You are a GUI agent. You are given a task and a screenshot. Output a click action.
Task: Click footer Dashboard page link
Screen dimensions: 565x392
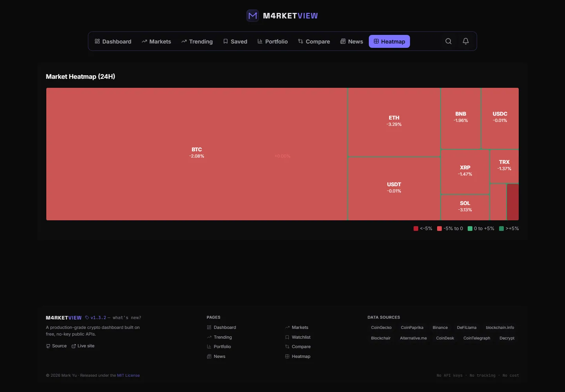coord(221,328)
